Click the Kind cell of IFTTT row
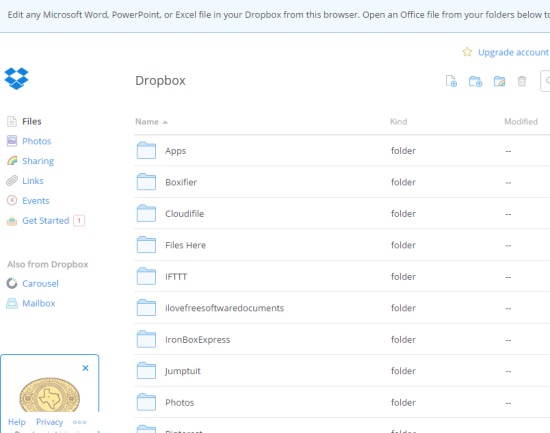This screenshot has width=550, height=433. (x=403, y=277)
